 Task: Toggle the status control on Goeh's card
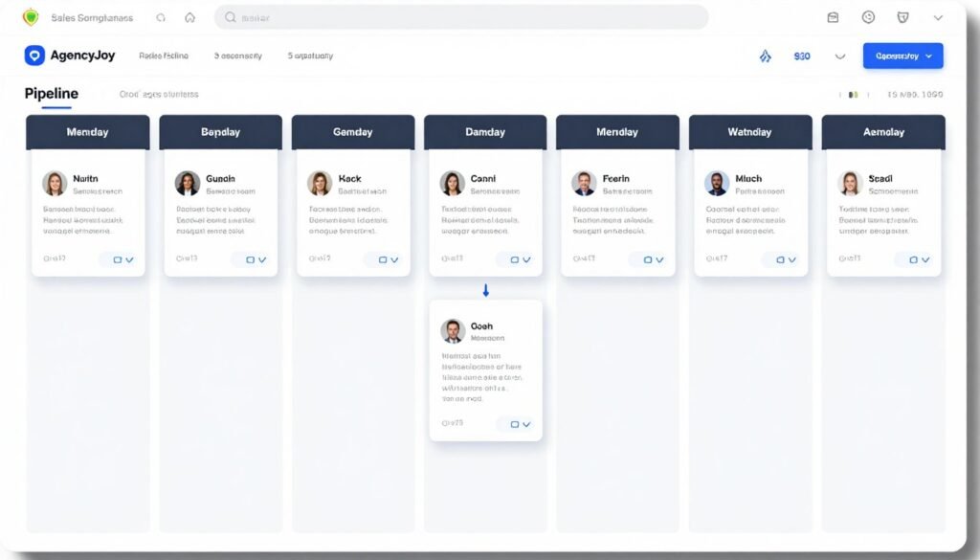coord(516,424)
